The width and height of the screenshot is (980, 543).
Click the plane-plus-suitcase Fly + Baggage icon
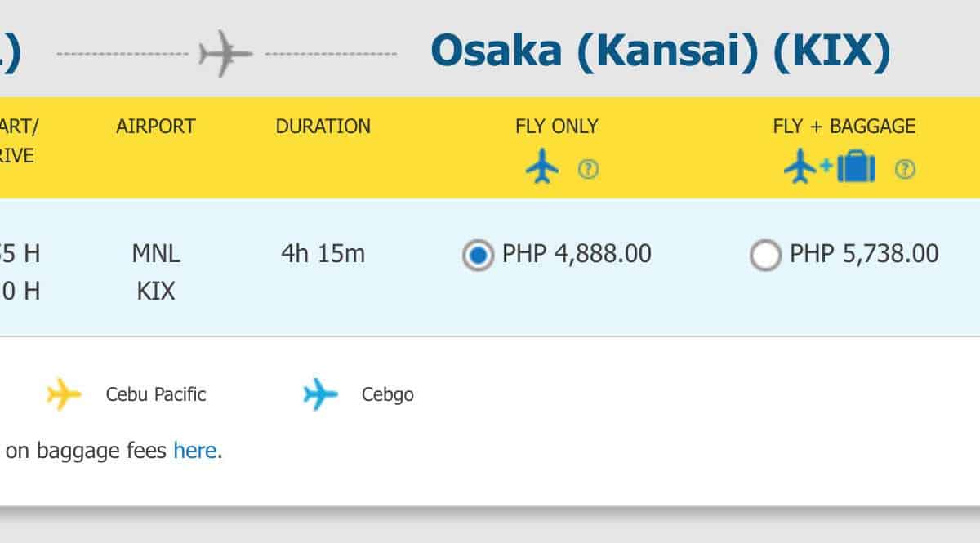830,169
